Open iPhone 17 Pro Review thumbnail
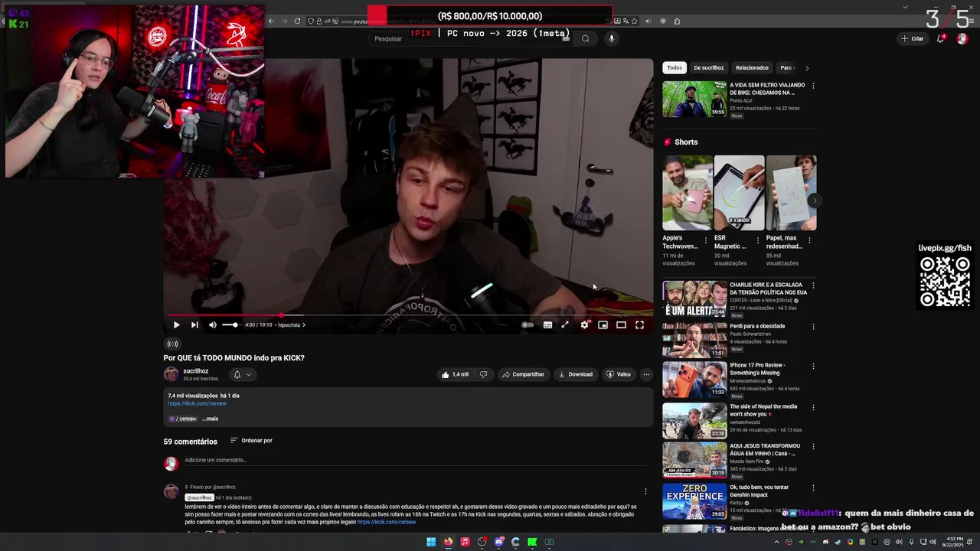This screenshot has height=551, width=980. coord(694,379)
